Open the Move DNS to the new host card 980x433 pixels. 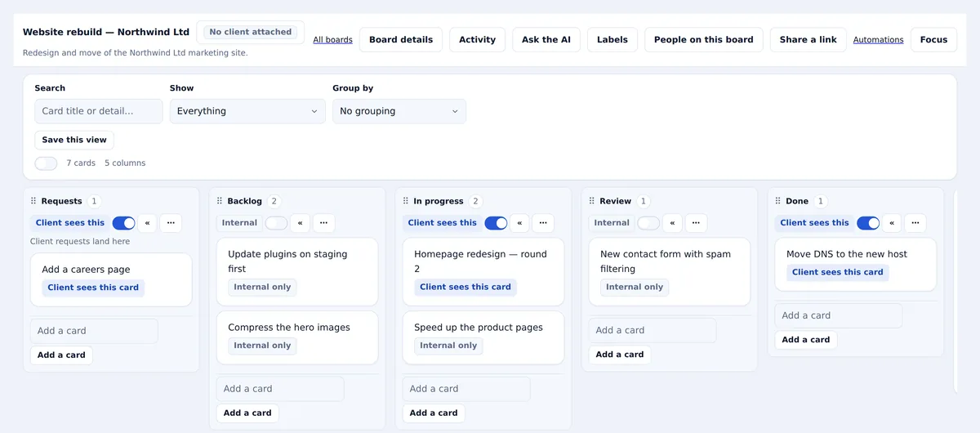(856, 265)
